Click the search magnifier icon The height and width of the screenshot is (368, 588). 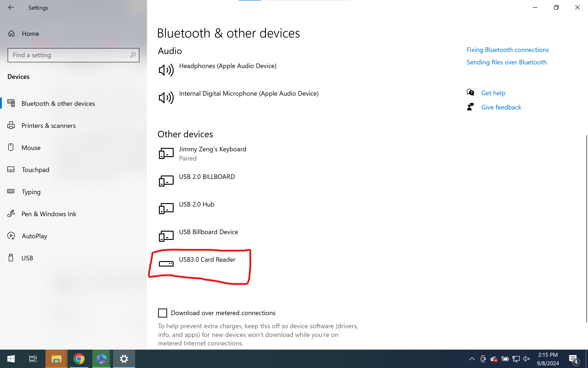(x=133, y=55)
